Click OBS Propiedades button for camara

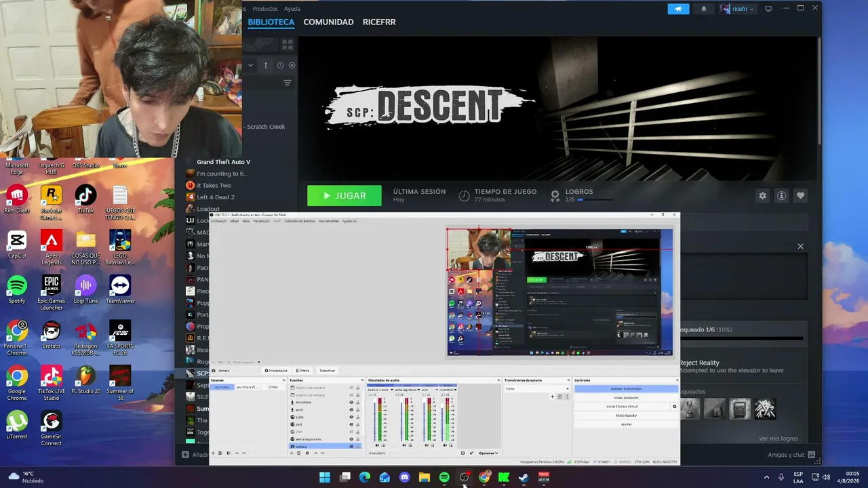click(x=276, y=371)
